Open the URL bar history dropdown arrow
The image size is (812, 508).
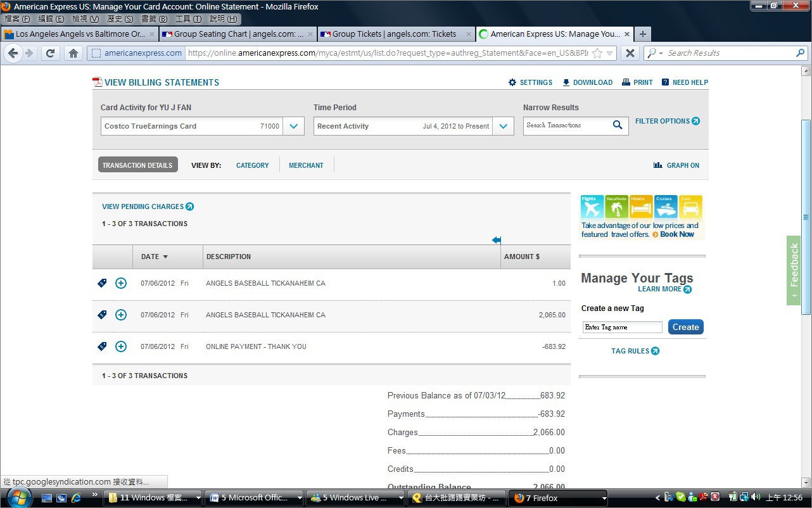tap(611, 53)
